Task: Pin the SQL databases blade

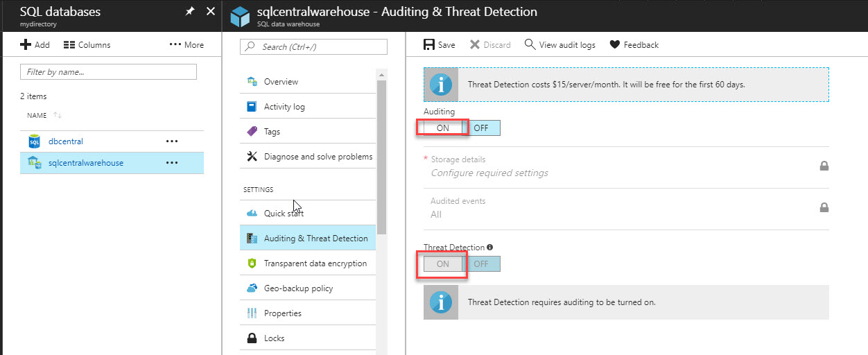Action: click(190, 12)
